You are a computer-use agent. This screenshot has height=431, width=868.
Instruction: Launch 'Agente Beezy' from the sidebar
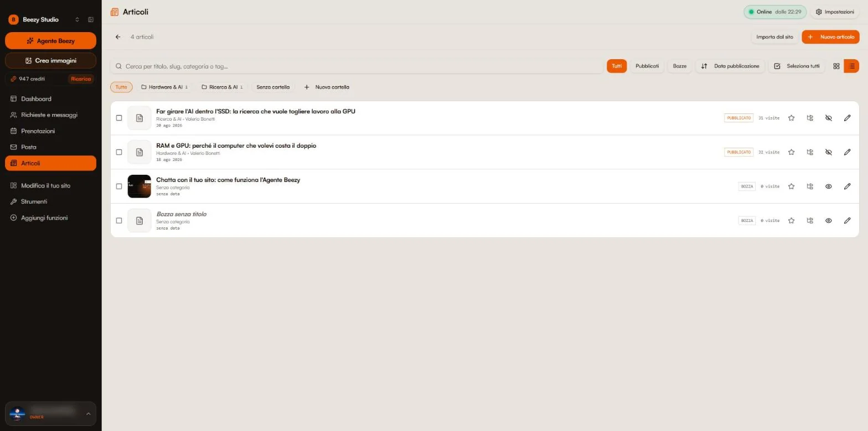(50, 41)
